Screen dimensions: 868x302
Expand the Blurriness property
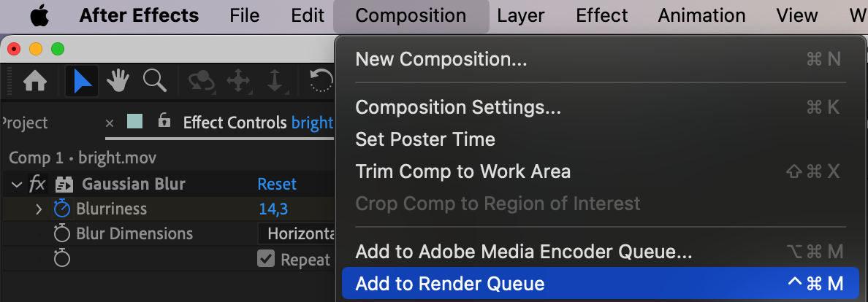click(39, 209)
